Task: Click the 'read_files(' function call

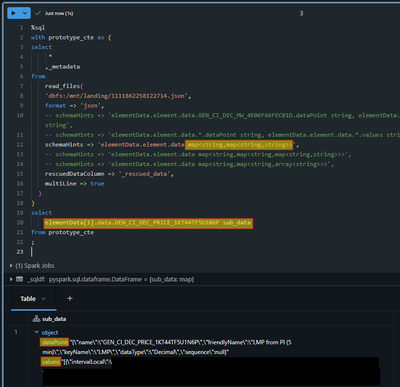Action: point(64,86)
